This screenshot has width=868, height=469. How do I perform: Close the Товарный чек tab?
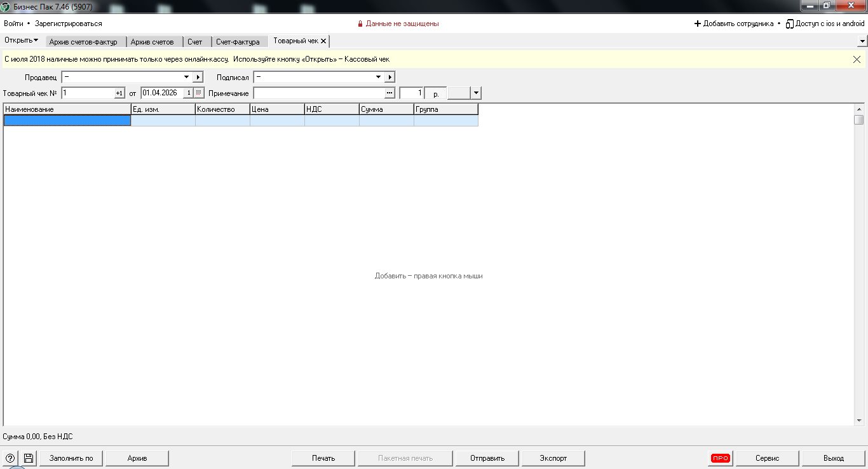click(323, 41)
